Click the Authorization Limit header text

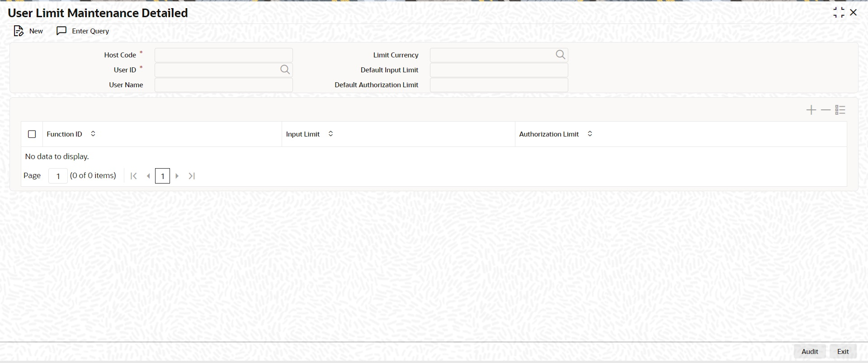pos(549,134)
